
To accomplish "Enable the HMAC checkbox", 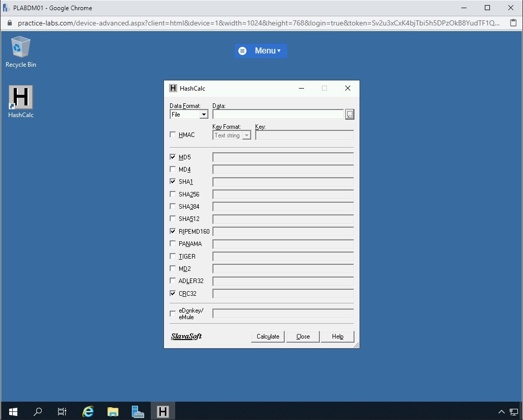I will coord(173,135).
